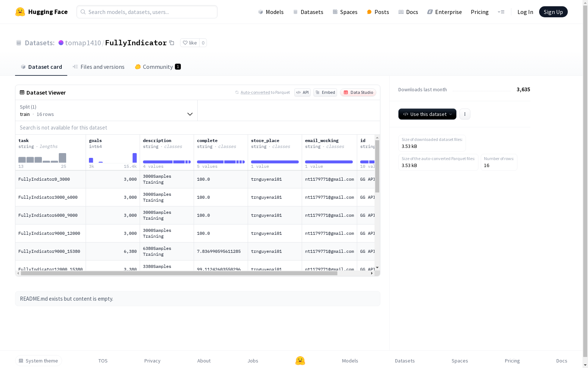
Task: Open the Use this dataset dropdown
Action: point(427,114)
